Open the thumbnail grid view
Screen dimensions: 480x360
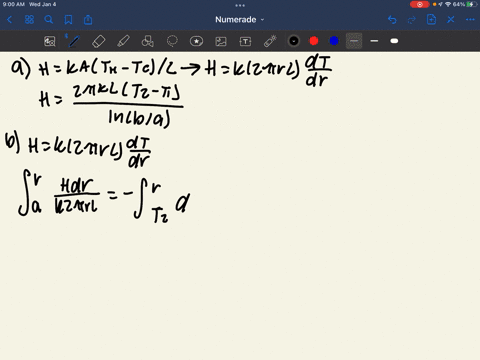pyautogui.click(x=29, y=20)
